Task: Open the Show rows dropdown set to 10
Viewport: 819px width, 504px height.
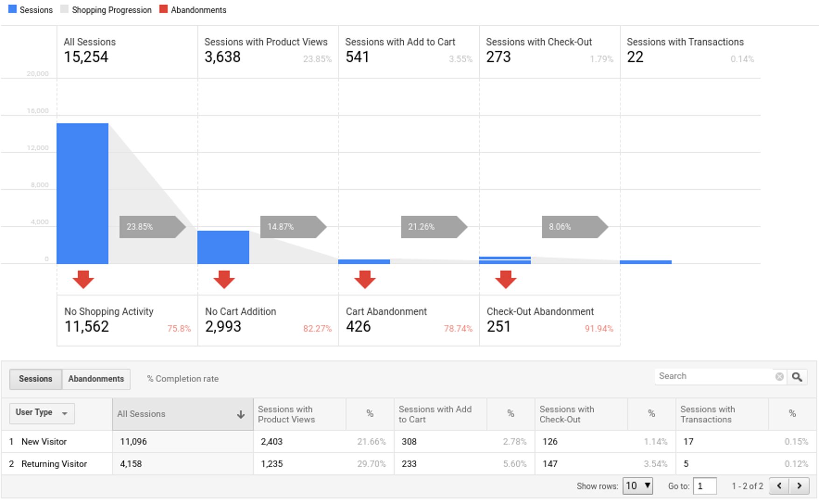Action: click(637, 486)
